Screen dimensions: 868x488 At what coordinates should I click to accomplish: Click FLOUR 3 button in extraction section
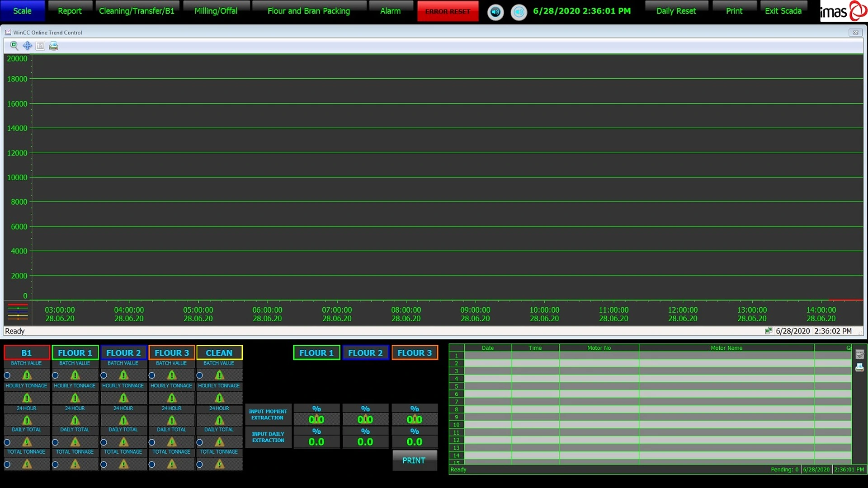(x=415, y=352)
